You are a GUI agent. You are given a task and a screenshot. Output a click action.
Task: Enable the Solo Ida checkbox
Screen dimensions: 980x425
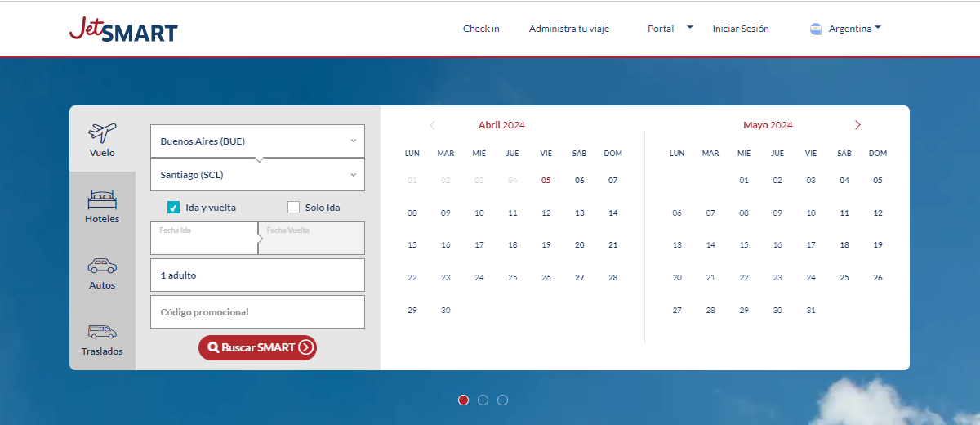pyautogui.click(x=294, y=208)
